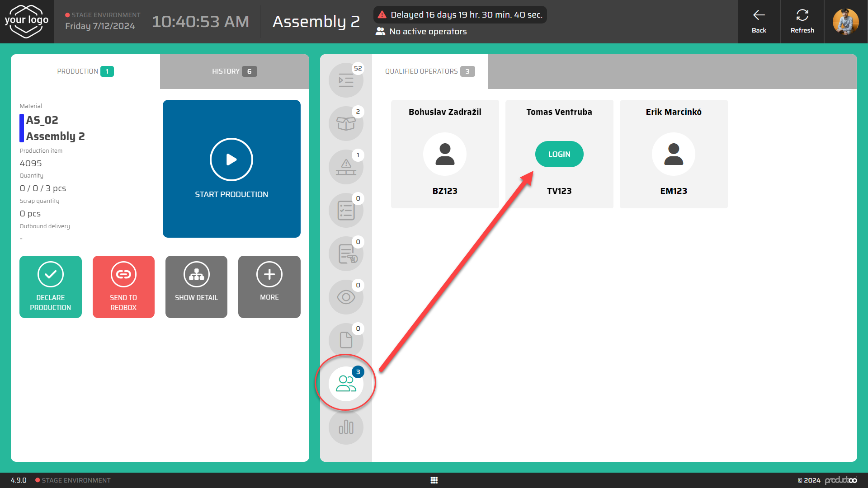Click the Refresh icon at top right
The width and height of the screenshot is (868, 488).
pyautogui.click(x=802, y=20)
